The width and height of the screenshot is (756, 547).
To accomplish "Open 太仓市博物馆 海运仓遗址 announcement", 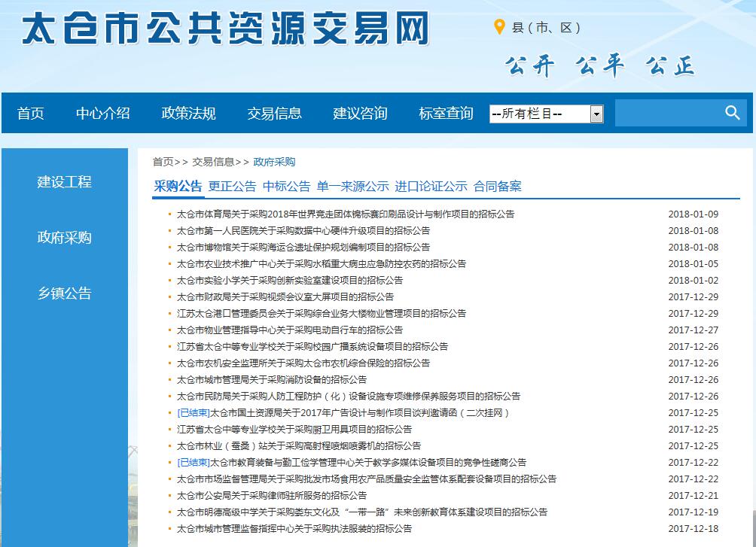I will (x=303, y=248).
